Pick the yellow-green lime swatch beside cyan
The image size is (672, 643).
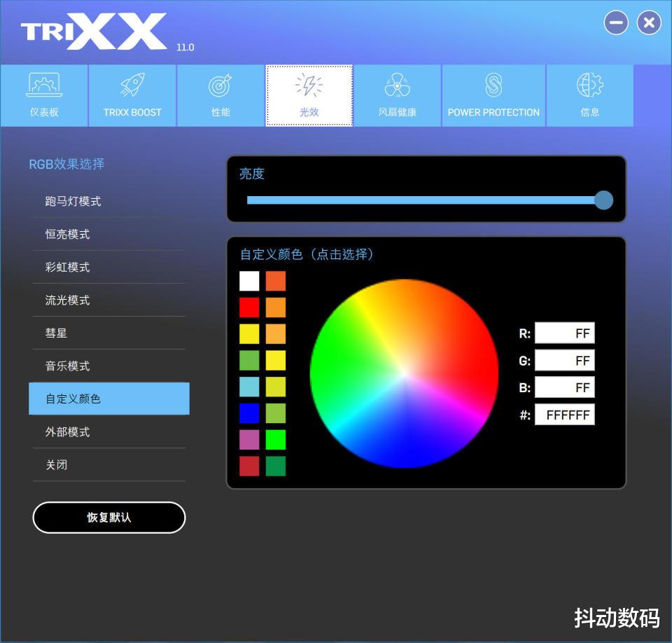[276, 387]
